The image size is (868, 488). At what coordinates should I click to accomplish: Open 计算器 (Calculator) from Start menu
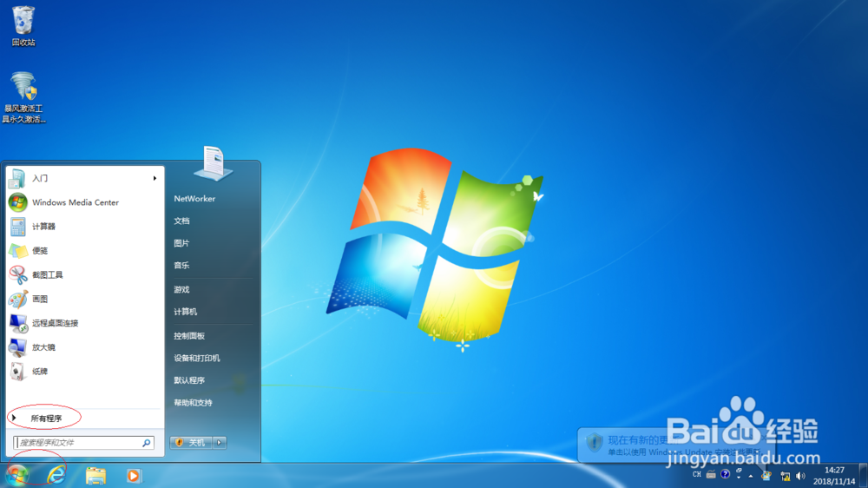pos(85,227)
